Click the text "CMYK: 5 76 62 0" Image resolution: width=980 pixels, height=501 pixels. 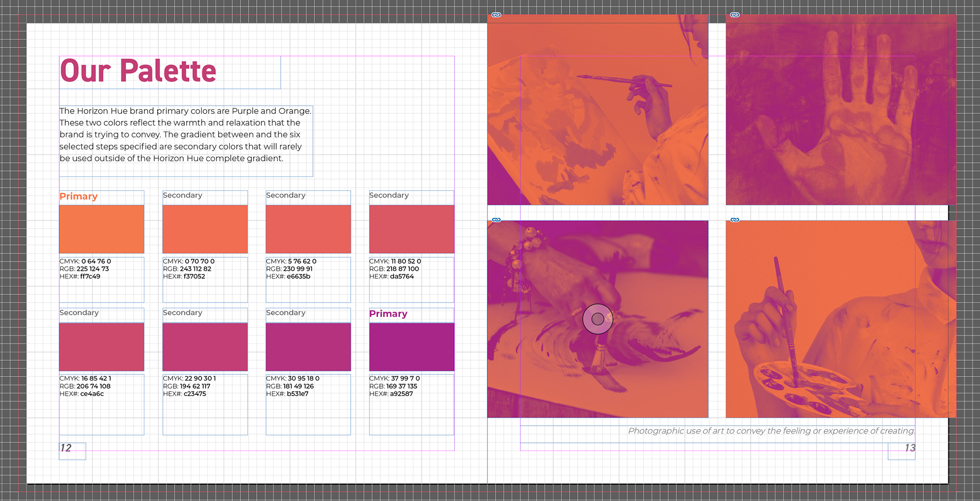[291, 261]
